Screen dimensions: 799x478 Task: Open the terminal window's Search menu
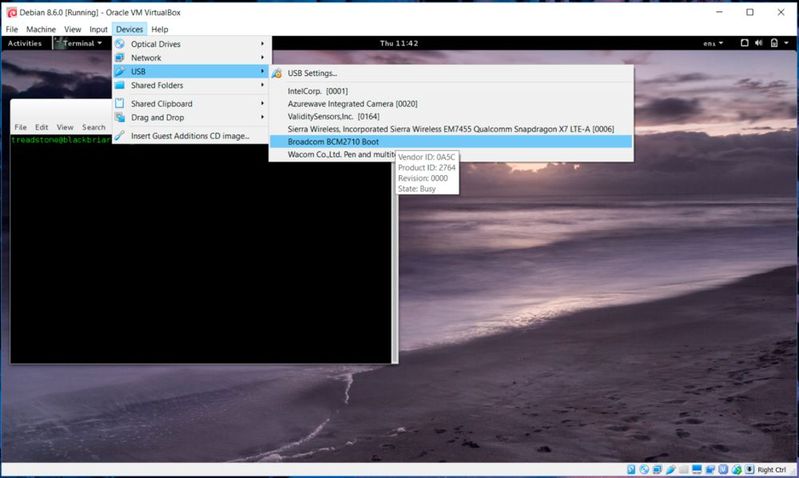pos(94,127)
